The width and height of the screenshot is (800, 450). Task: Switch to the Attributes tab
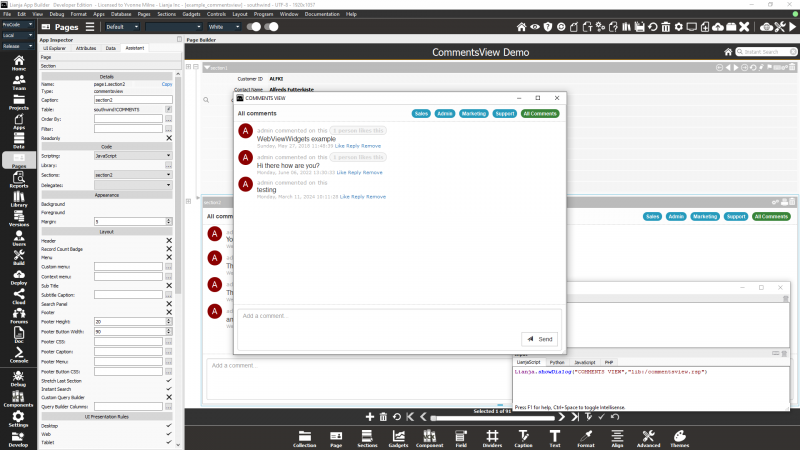coord(86,48)
